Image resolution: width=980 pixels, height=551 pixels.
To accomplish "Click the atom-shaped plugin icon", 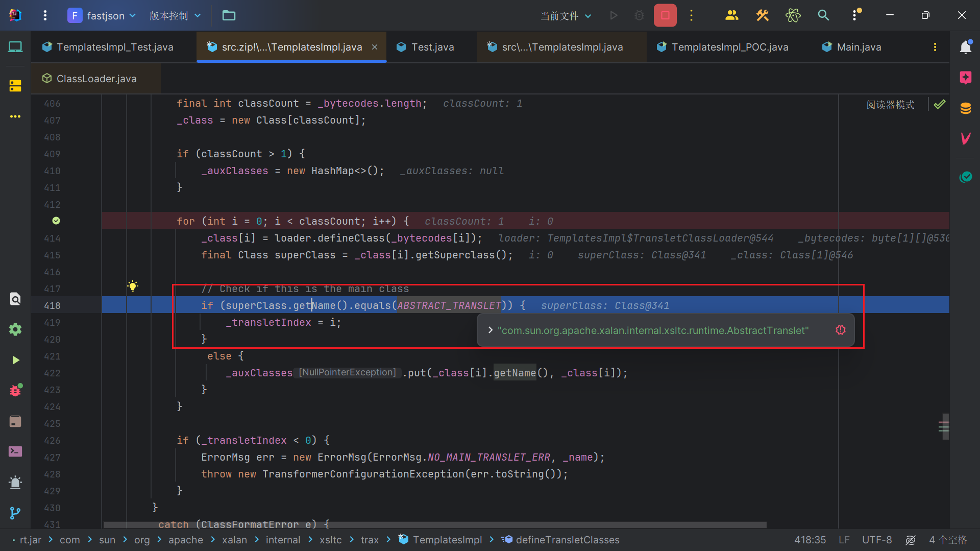I will (x=793, y=16).
